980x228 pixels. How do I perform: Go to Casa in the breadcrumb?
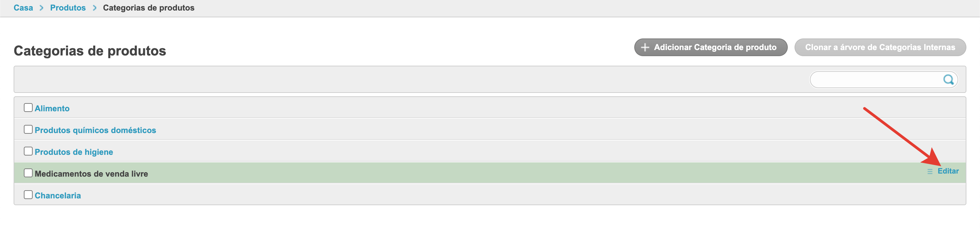[23, 8]
